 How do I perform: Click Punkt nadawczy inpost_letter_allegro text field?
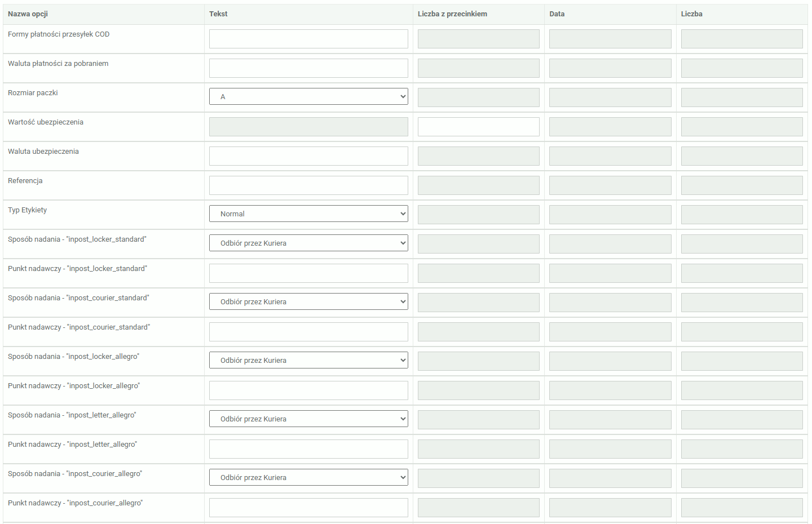pos(308,449)
